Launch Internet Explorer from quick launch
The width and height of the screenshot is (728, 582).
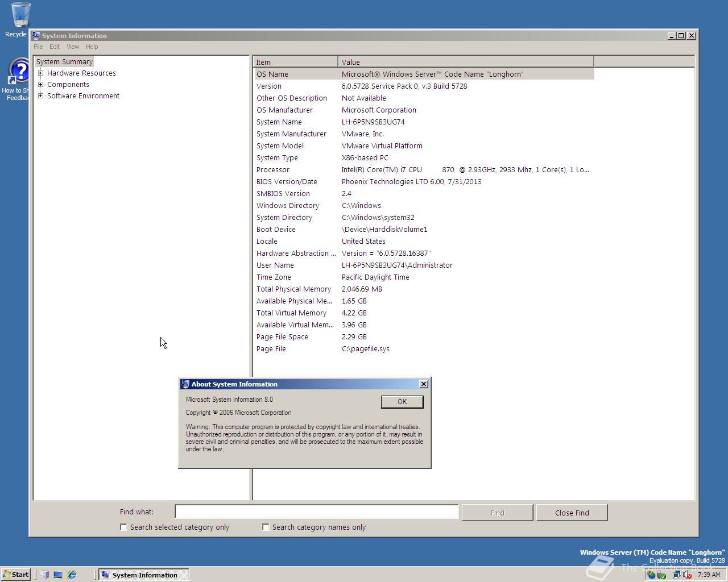click(72, 575)
